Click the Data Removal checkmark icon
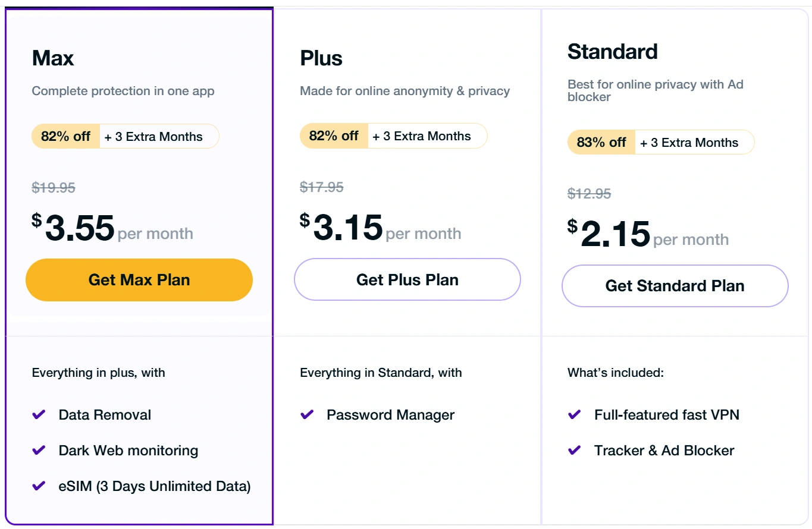The width and height of the screenshot is (812, 529). click(39, 415)
